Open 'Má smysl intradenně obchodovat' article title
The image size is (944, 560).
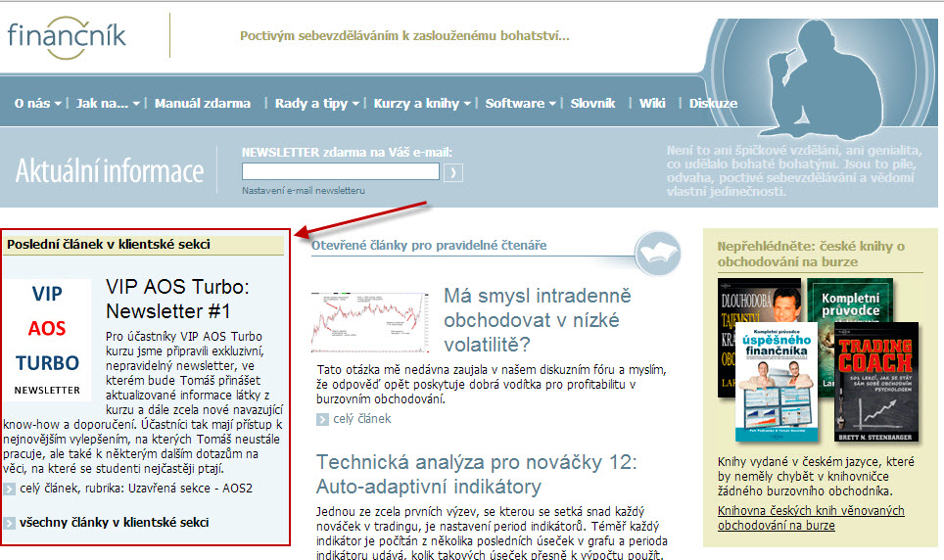(x=537, y=320)
